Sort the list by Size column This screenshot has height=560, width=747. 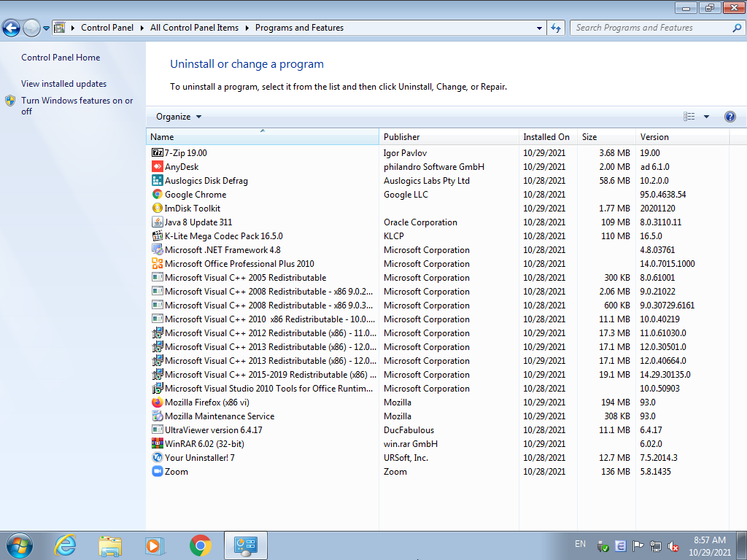pos(589,137)
